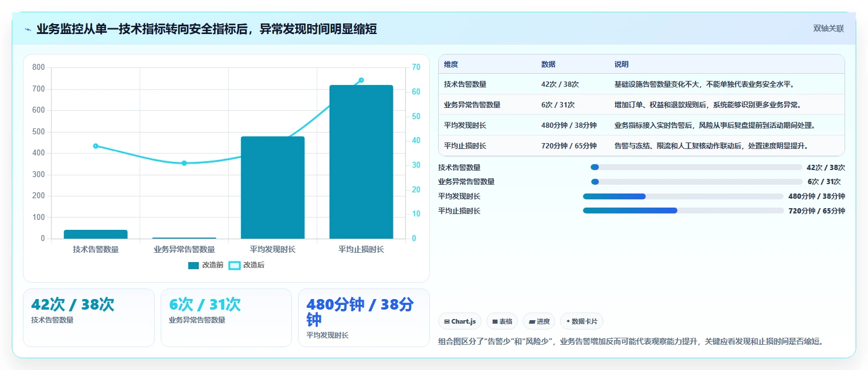Click x-axis label 平均止损时长
The height and width of the screenshot is (370, 868).
[361, 249]
